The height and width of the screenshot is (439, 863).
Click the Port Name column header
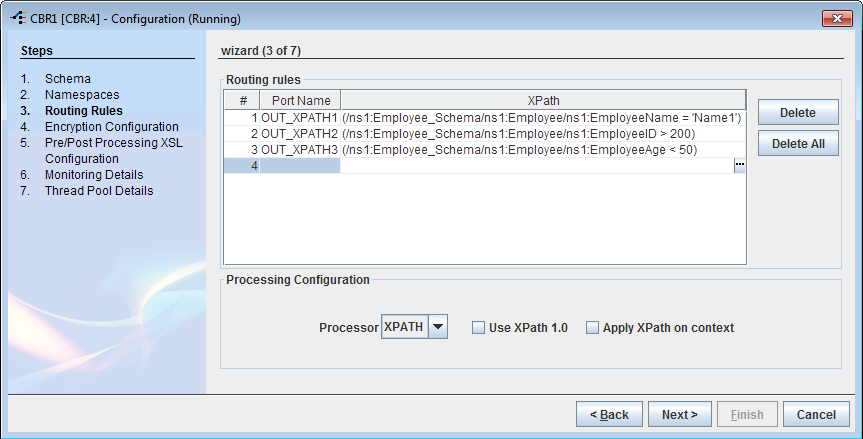click(x=301, y=101)
